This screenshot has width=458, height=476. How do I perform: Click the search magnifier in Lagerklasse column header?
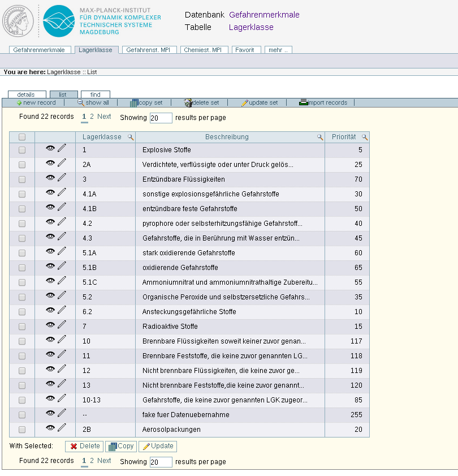click(x=131, y=137)
